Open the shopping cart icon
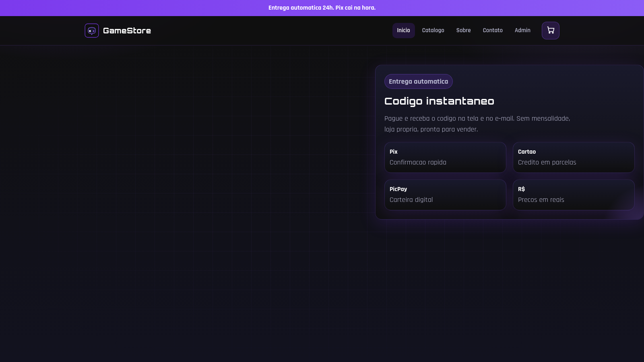This screenshot has height=362, width=644. [550, 31]
